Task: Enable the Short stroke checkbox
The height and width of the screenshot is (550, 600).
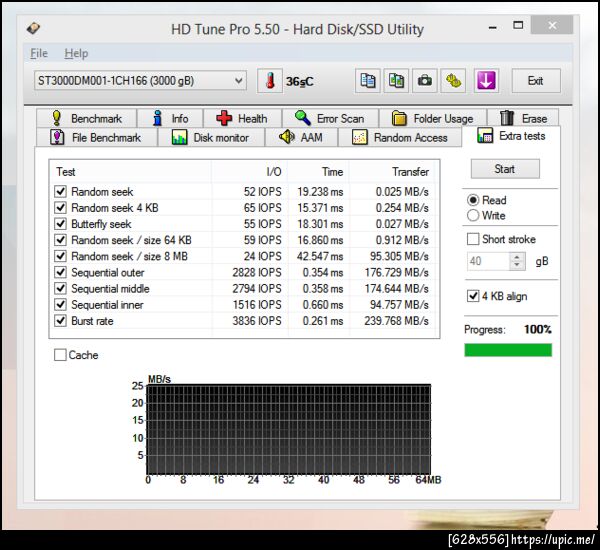Action: pos(473,239)
